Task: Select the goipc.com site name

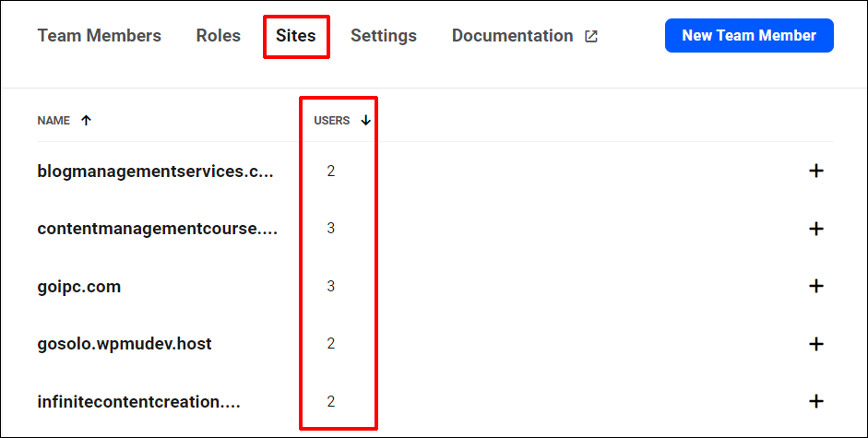Action: coord(79,287)
